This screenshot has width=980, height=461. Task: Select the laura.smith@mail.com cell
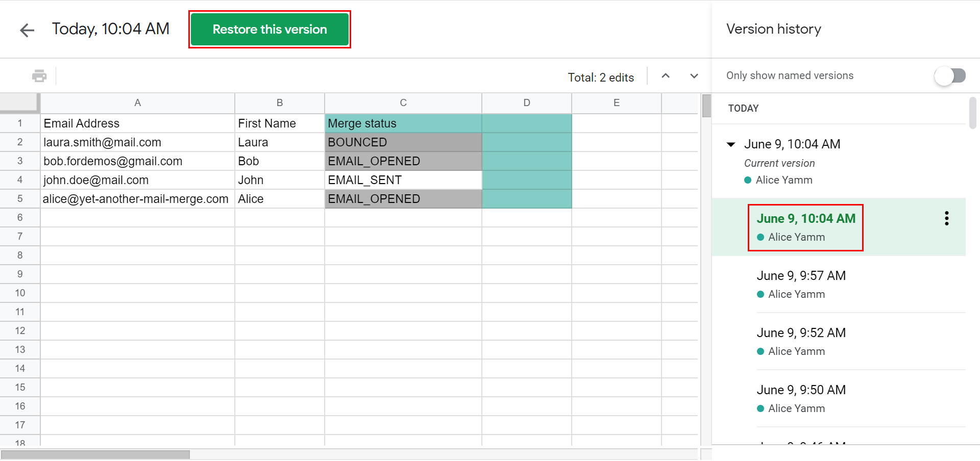coord(137,142)
